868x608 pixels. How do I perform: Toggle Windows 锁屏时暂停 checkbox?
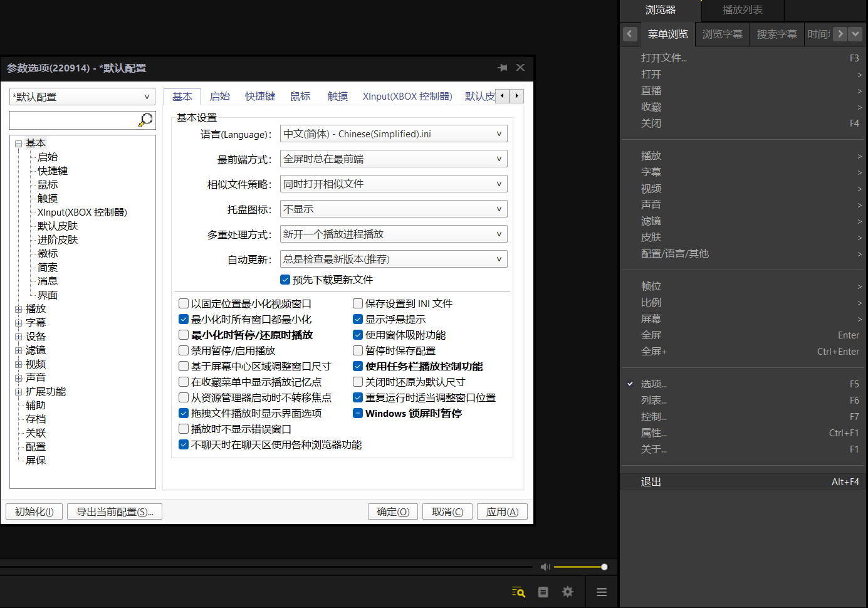coord(358,413)
